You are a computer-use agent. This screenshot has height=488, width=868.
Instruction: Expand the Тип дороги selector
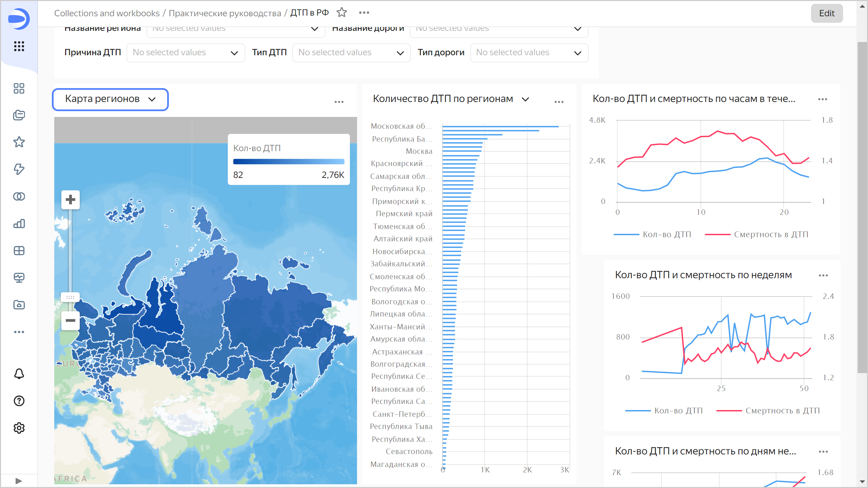click(x=529, y=53)
